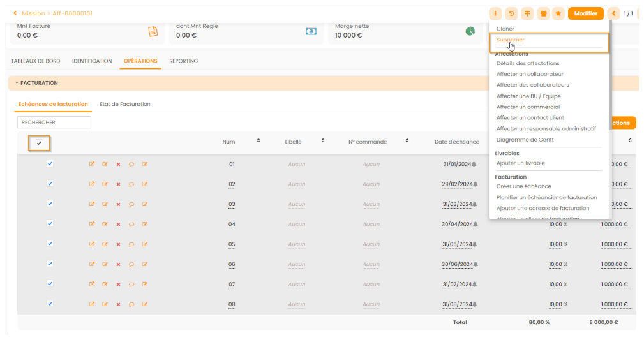644x349 pixels.
Task: Uncheck the checkbox for row 08
Action: click(50, 304)
